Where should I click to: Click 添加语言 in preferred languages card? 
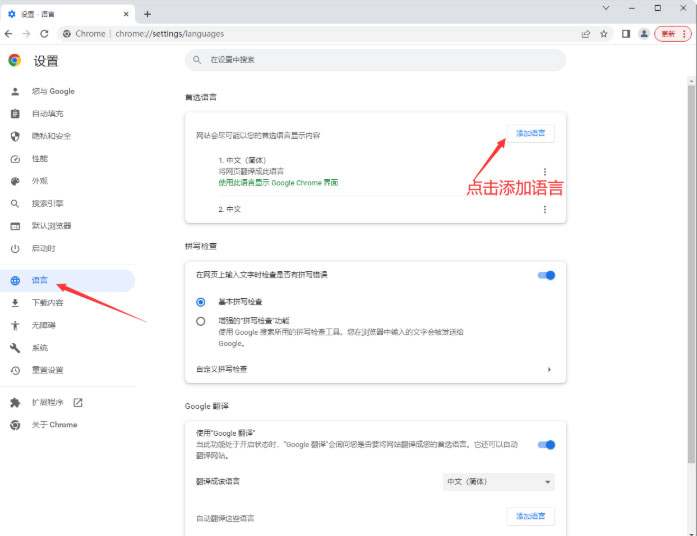coord(530,133)
